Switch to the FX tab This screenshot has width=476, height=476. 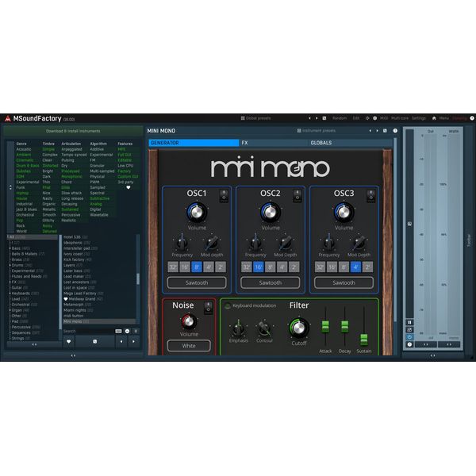click(274, 143)
